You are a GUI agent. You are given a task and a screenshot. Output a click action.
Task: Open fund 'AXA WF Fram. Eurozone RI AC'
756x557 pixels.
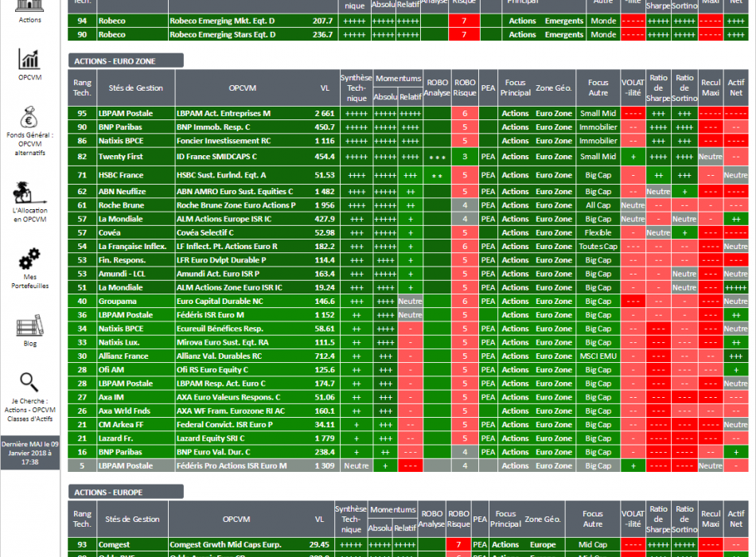(x=231, y=411)
